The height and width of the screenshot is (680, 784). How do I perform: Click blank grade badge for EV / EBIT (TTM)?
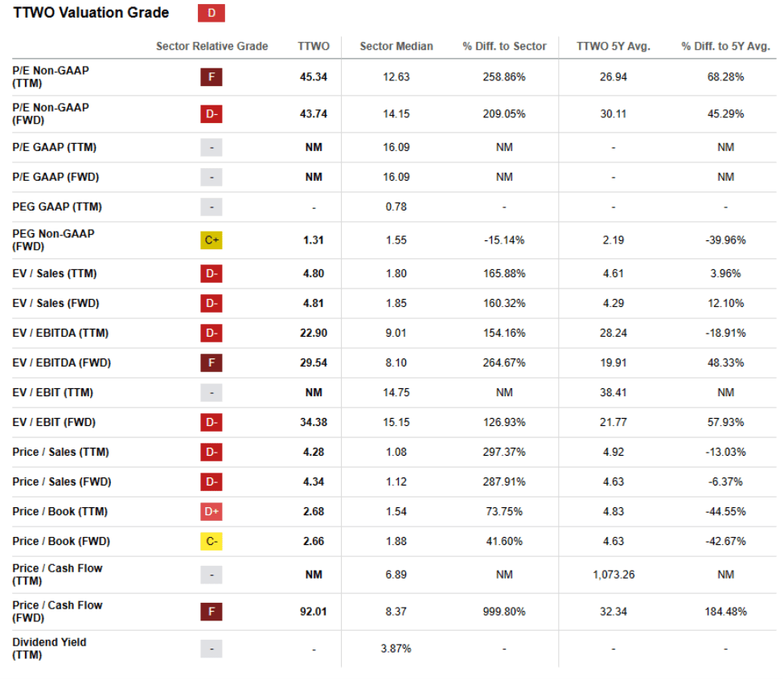point(211,393)
